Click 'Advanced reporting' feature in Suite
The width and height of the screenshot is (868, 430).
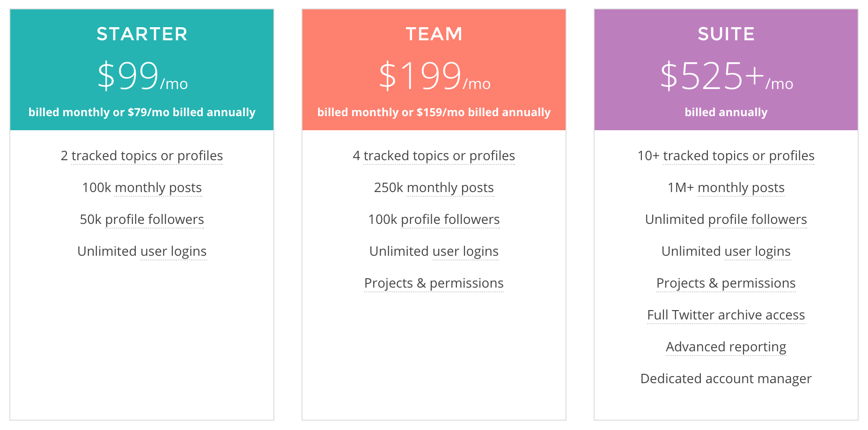[726, 347]
